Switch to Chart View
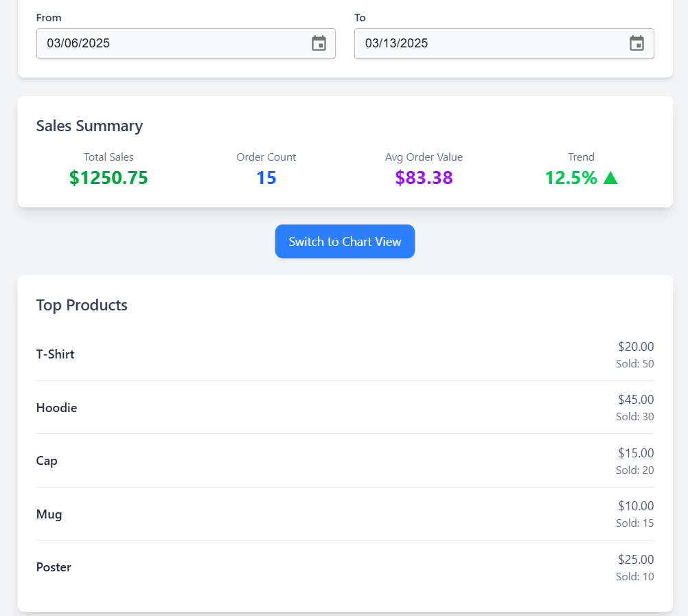The width and height of the screenshot is (688, 616). [x=345, y=242]
